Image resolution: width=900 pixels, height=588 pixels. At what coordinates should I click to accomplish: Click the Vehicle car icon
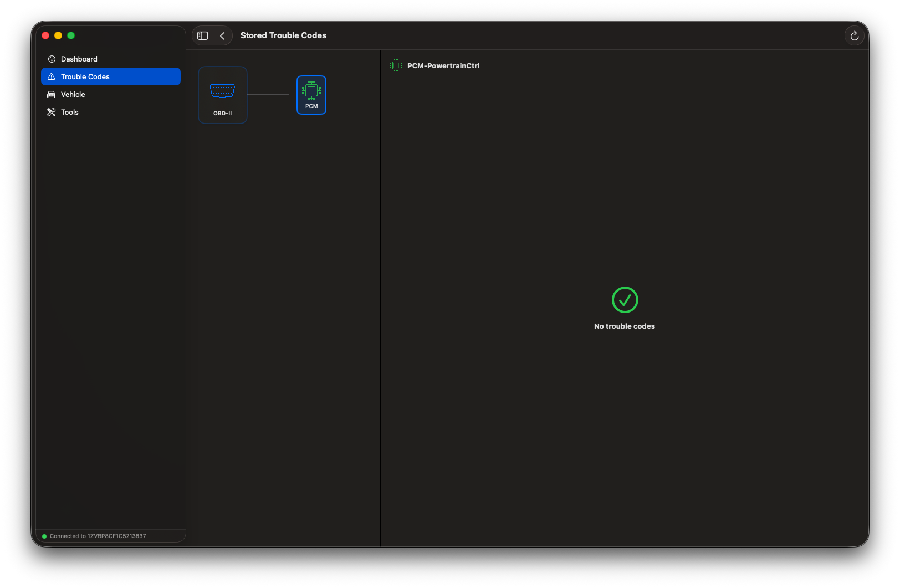click(52, 94)
